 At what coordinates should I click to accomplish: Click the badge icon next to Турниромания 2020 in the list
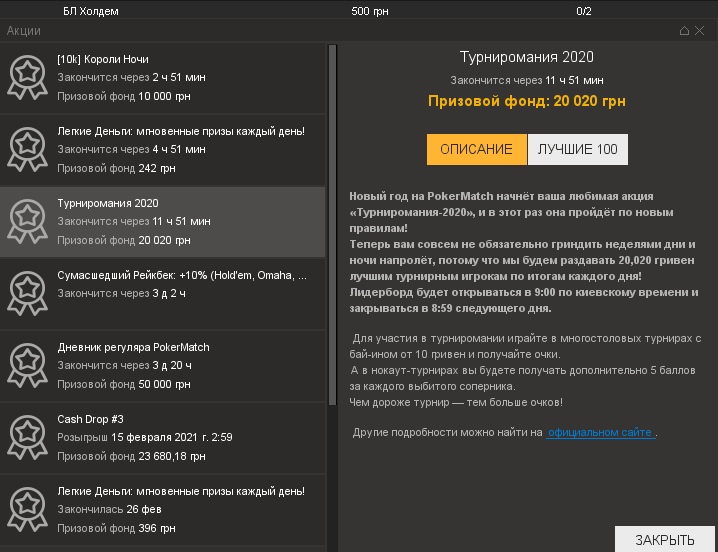27,221
